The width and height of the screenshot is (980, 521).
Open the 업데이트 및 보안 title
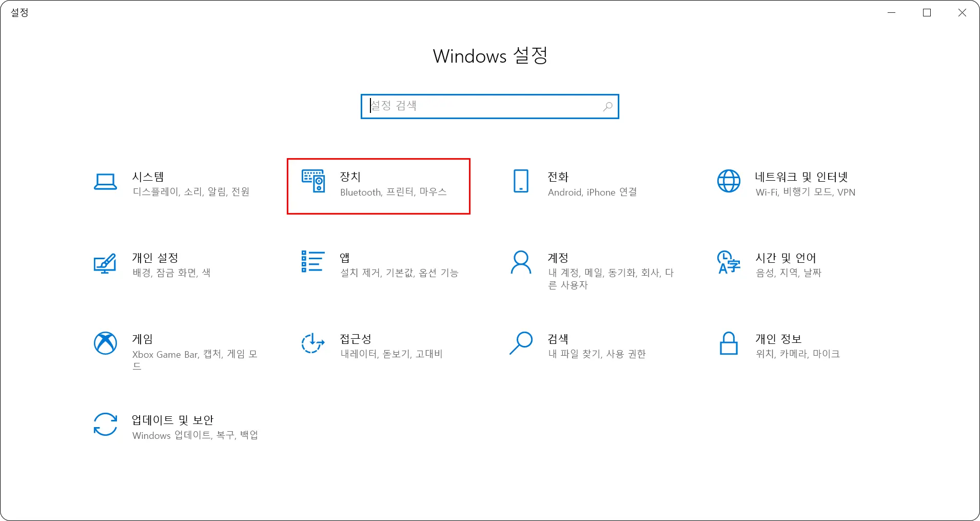coord(173,420)
